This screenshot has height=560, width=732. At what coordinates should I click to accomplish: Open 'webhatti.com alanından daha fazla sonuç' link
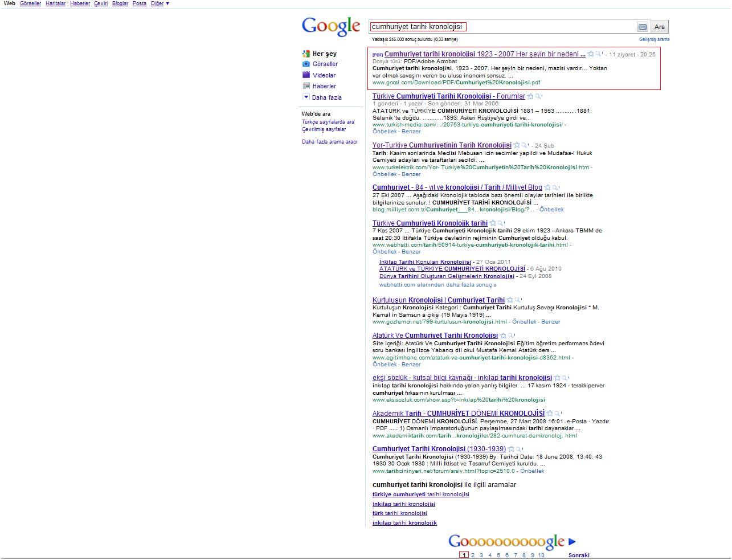[438, 285]
